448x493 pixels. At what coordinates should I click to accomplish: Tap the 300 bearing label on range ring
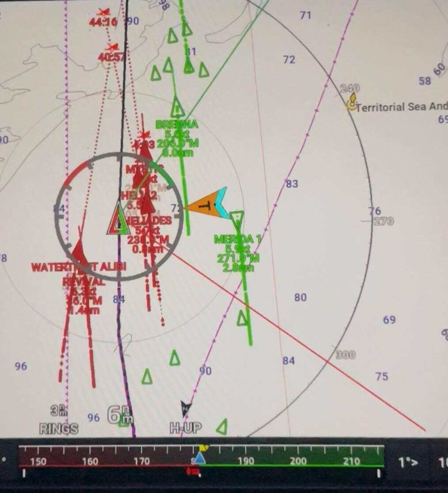(x=345, y=354)
